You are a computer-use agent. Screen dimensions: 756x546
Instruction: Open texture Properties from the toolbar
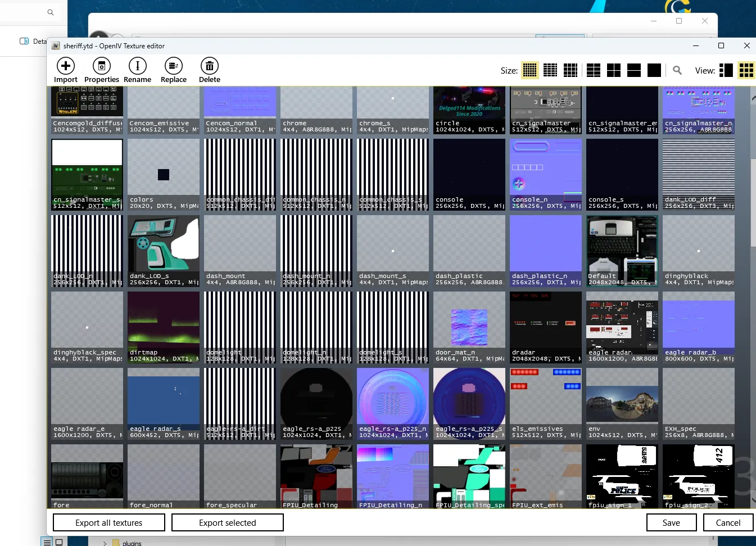[x=101, y=66]
